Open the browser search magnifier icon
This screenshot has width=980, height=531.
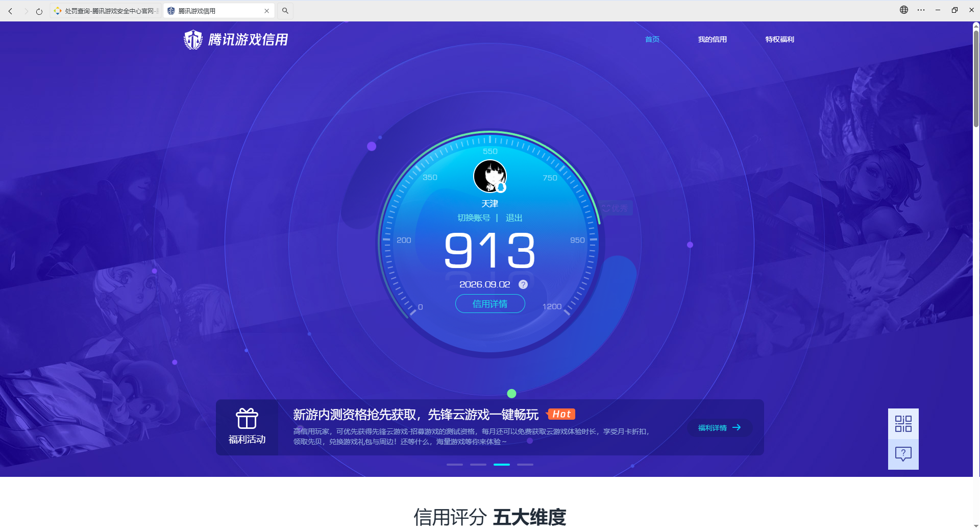click(x=285, y=11)
